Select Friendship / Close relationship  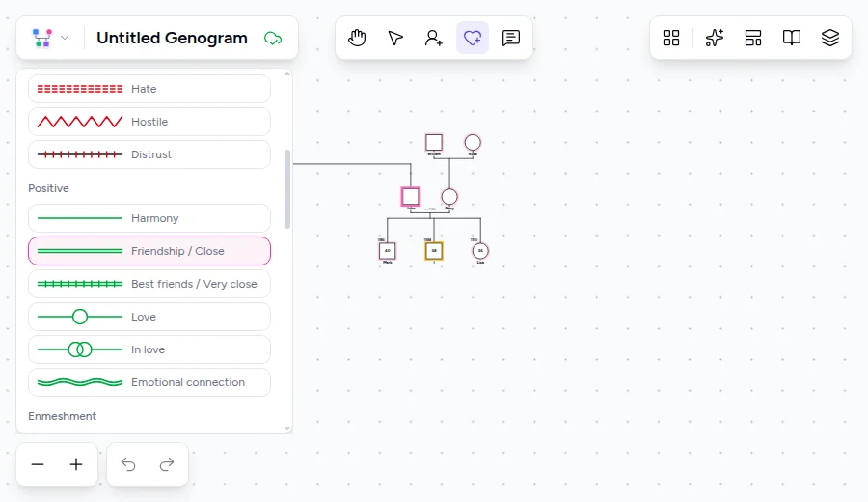(x=149, y=251)
